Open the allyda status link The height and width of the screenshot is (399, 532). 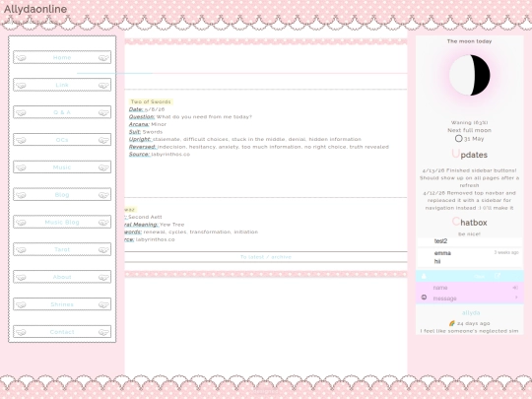[x=471, y=313]
